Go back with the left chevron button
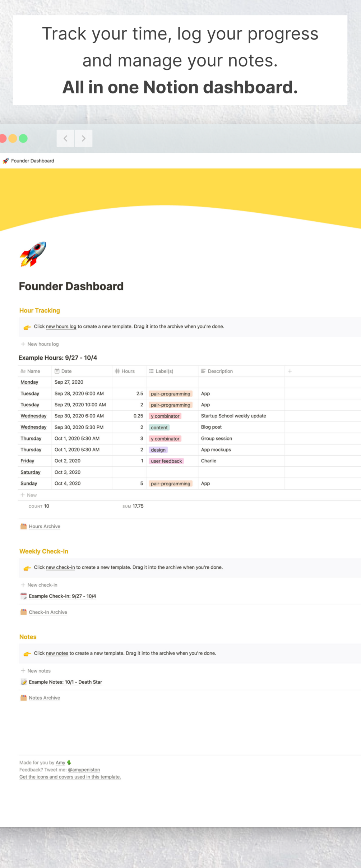The width and height of the screenshot is (361, 868). pyautogui.click(x=65, y=138)
